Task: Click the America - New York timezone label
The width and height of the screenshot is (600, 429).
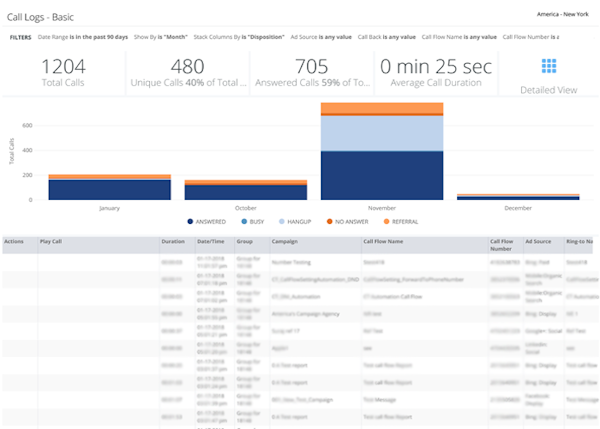Action: point(558,17)
